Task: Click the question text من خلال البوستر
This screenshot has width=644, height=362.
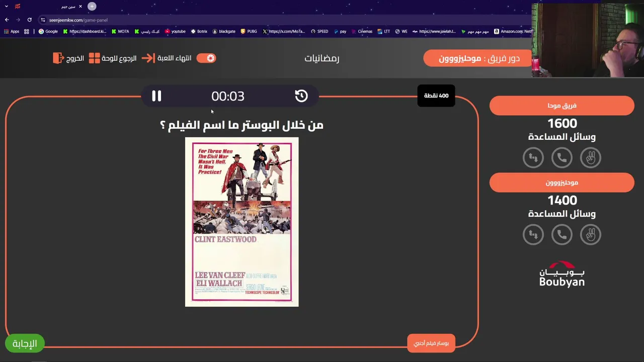Action: pyautogui.click(x=242, y=125)
